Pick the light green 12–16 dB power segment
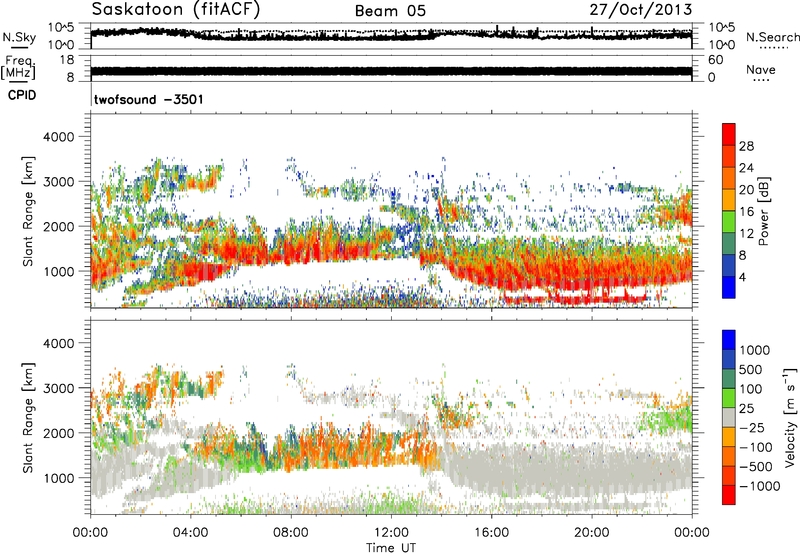 729,221
